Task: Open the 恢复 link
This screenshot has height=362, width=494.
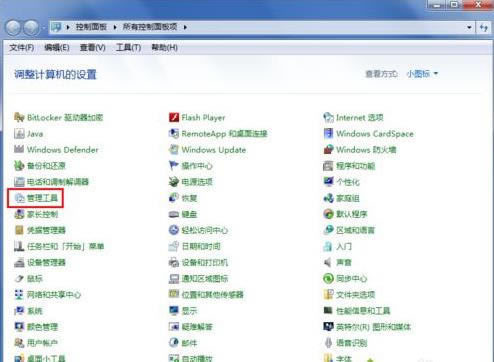Action: (x=189, y=198)
